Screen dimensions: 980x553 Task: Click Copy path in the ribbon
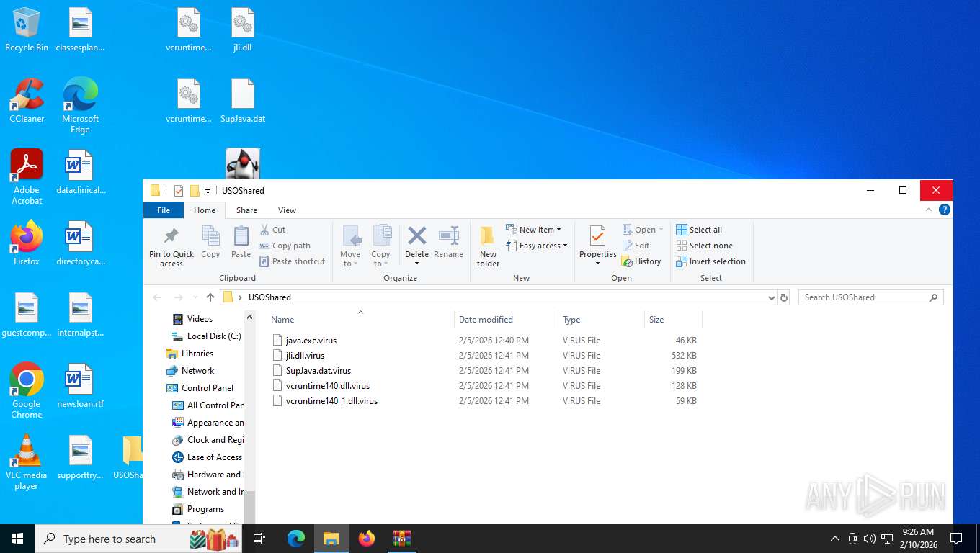pyautogui.click(x=285, y=246)
